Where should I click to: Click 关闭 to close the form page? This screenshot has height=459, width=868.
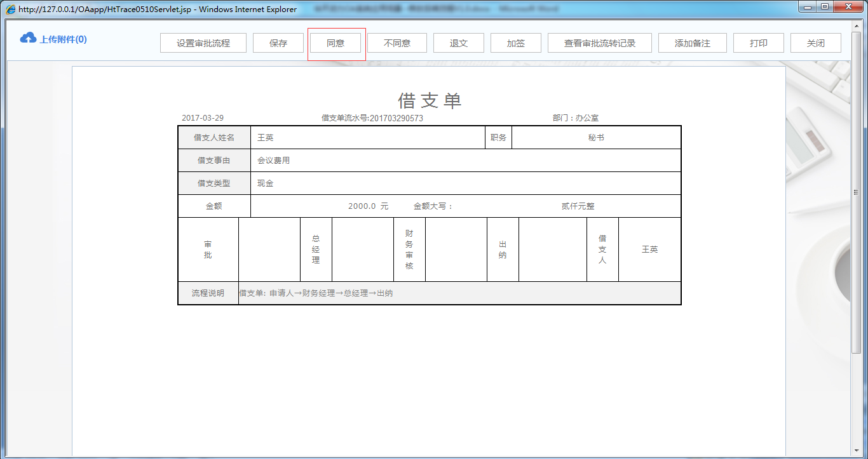[815, 43]
